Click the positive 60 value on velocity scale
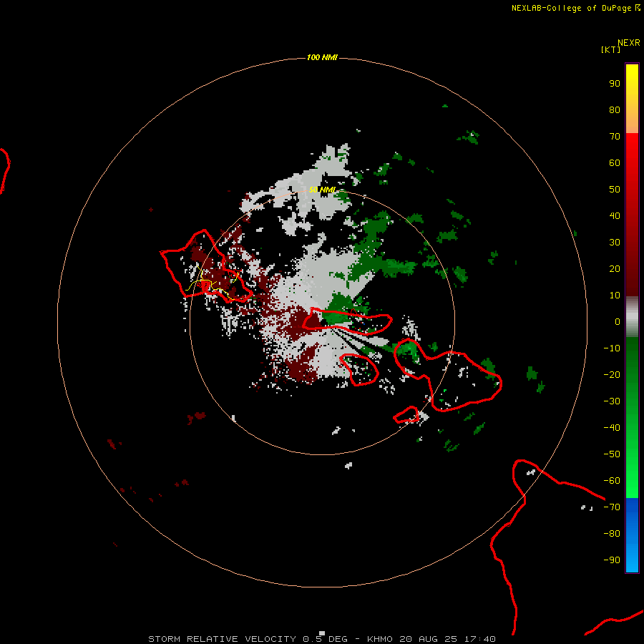This screenshot has width=644, height=644. [615, 162]
